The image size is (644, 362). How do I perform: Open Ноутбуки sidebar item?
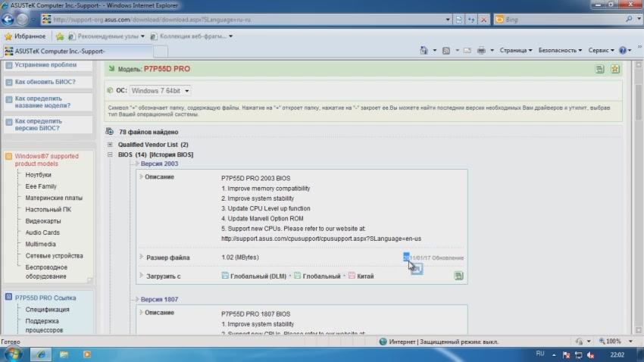tap(38, 175)
